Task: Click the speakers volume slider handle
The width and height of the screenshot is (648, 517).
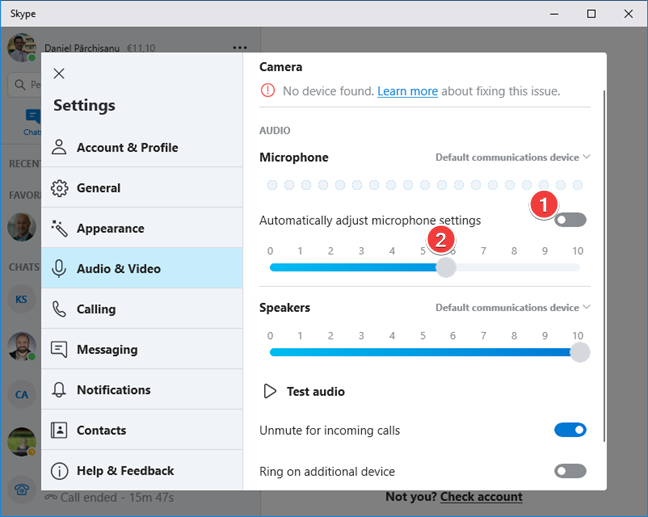Action: pyautogui.click(x=580, y=352)
